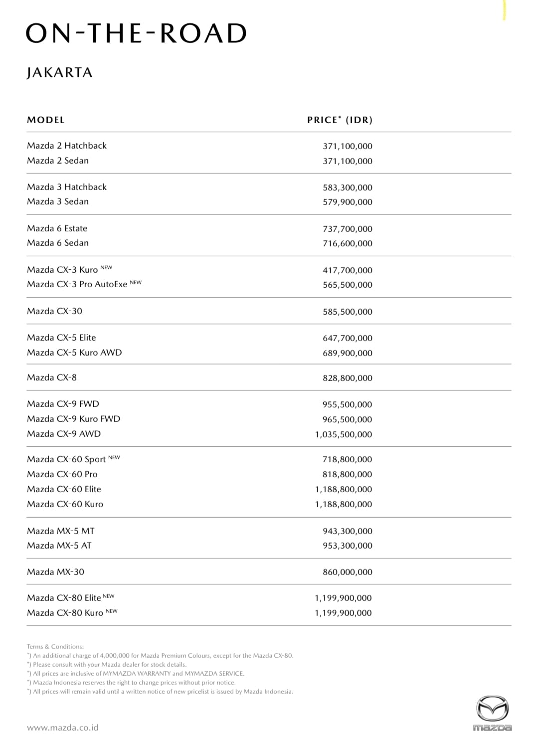Click the Mazda CX-5 Kuro AWD entry
The image size is (538, 756).
74,353
